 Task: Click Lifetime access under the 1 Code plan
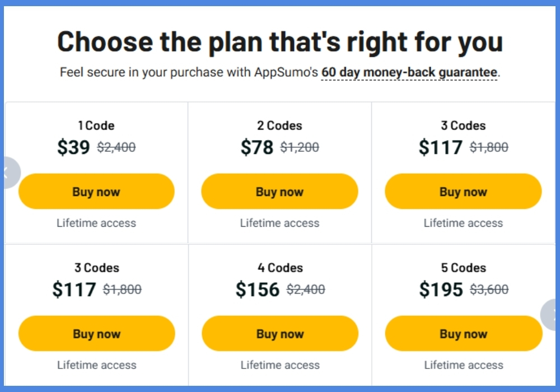point(96,223)
